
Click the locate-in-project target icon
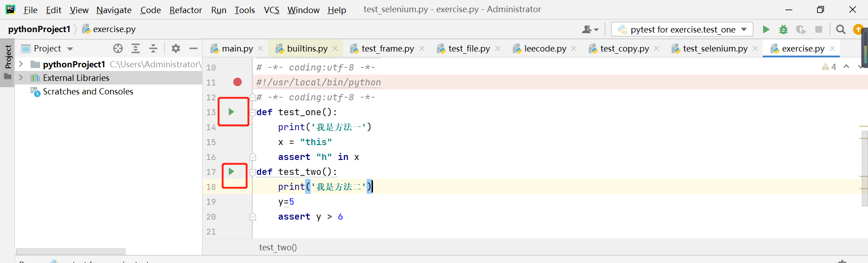click(x=118, y=48)
